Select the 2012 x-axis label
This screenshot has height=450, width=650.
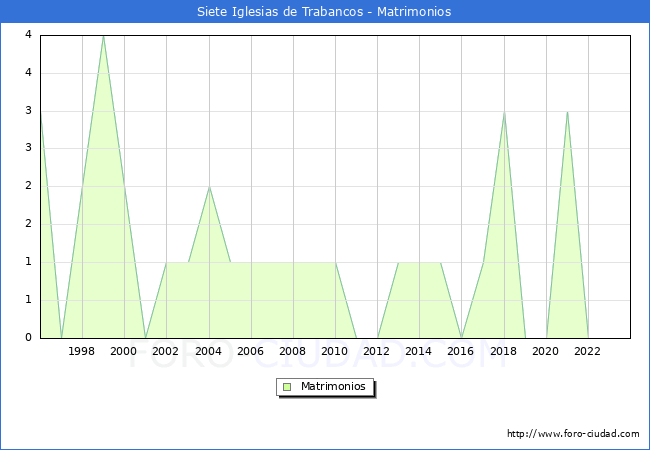[377, 351]
